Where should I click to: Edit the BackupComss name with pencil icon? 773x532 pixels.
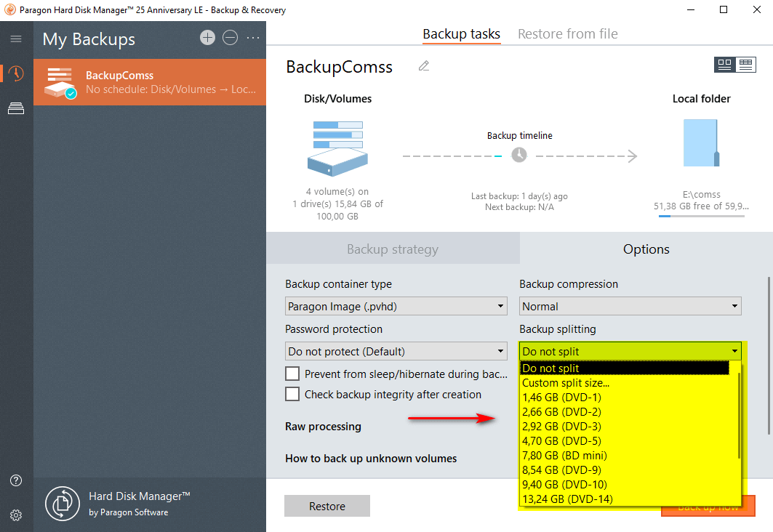coord(424,66)
